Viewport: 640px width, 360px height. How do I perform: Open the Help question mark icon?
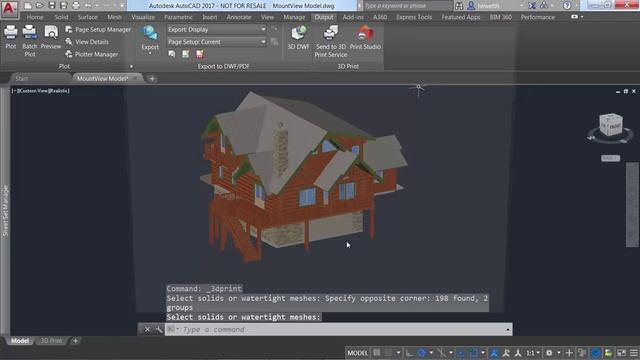[x=567, y=6]
